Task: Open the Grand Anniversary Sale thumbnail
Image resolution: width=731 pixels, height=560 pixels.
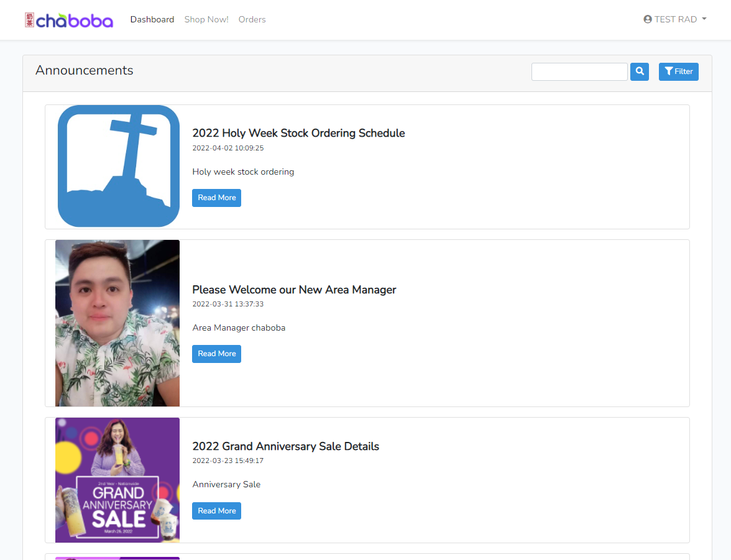Action: (x=117, y=480)
